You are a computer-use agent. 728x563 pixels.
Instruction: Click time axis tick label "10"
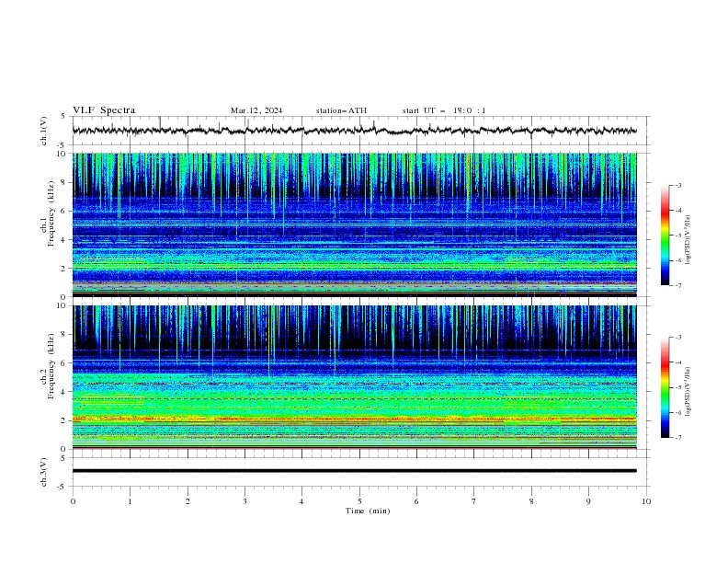point(646,501)
